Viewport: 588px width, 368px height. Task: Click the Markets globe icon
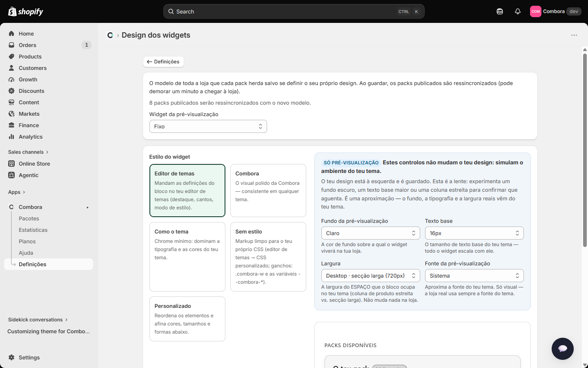tap(11, 114)
